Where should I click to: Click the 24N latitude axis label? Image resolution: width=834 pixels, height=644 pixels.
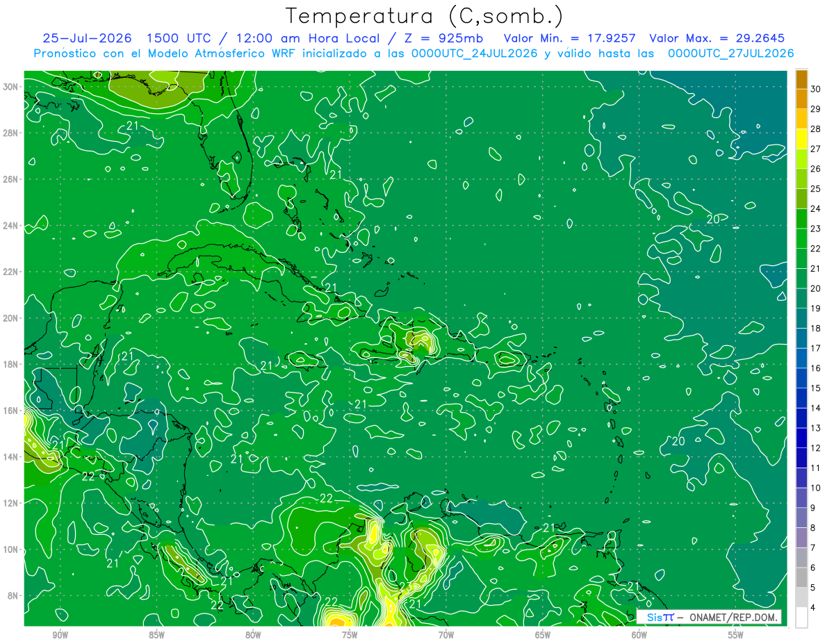click(x=10, y=226)
